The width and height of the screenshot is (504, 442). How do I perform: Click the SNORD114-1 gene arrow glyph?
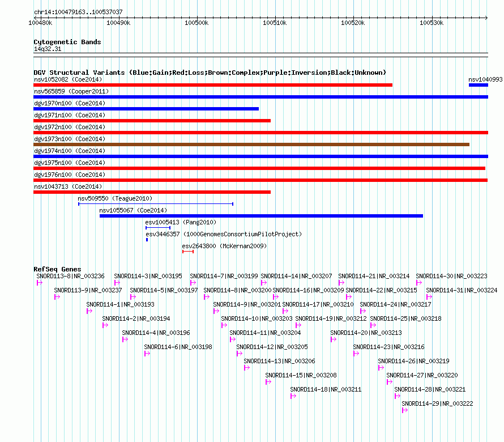(x=89, y=311)
